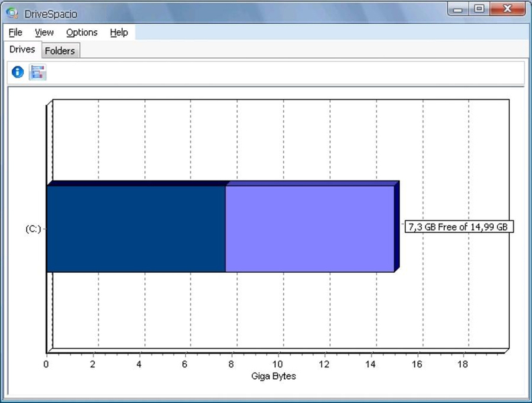Close the DriveSpacio window

point(508,9)
